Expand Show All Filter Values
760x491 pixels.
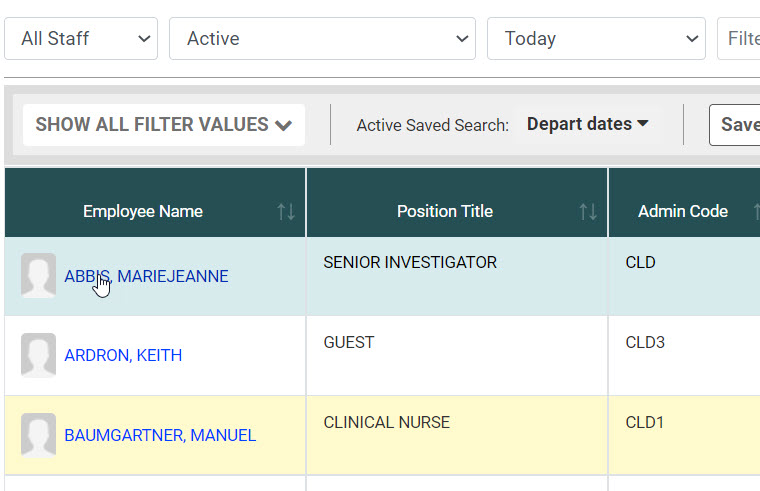[x=164, y=125]
